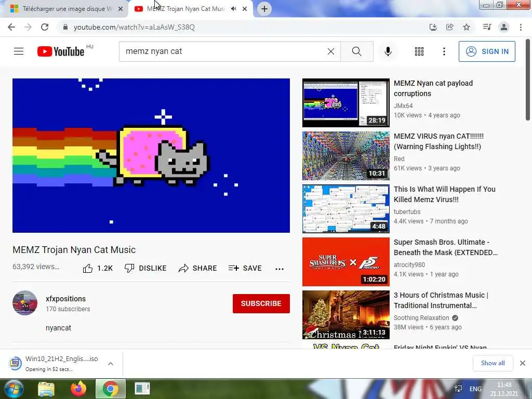The width and height of the screenshot is (532, 399).
Task: Open the 4:48 Killed Memz Virus thumbnail
Action: (x=345, y=209)
